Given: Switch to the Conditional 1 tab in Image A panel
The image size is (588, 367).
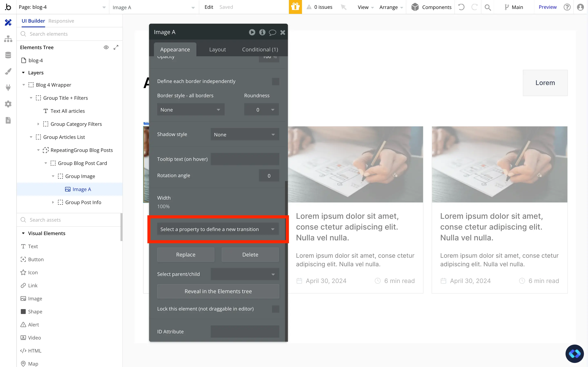Looking at the screenshot, I should 260,50.
